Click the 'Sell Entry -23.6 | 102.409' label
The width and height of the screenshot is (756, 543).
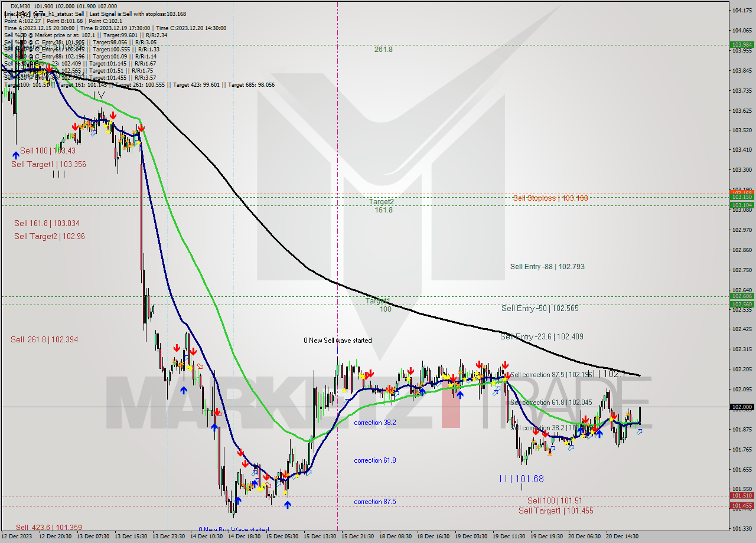click(x=542, y=336)
